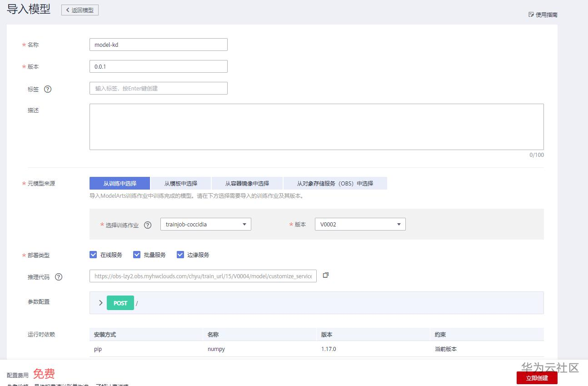
Task: Open the V0002 version dropdown
Action: 360,224
